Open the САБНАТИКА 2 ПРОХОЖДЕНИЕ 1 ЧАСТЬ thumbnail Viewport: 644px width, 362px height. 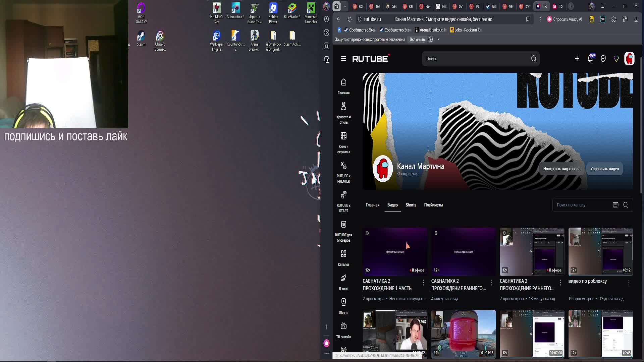point(395,251)
